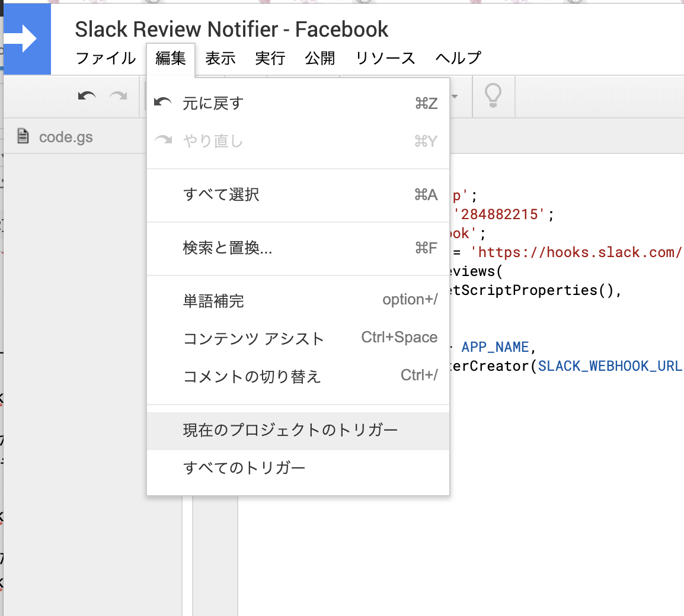Image resolution: width=684 pixels, height=616 pixels.
Task: Click the undo arrow in the toolbar
Action: point(87,96)
